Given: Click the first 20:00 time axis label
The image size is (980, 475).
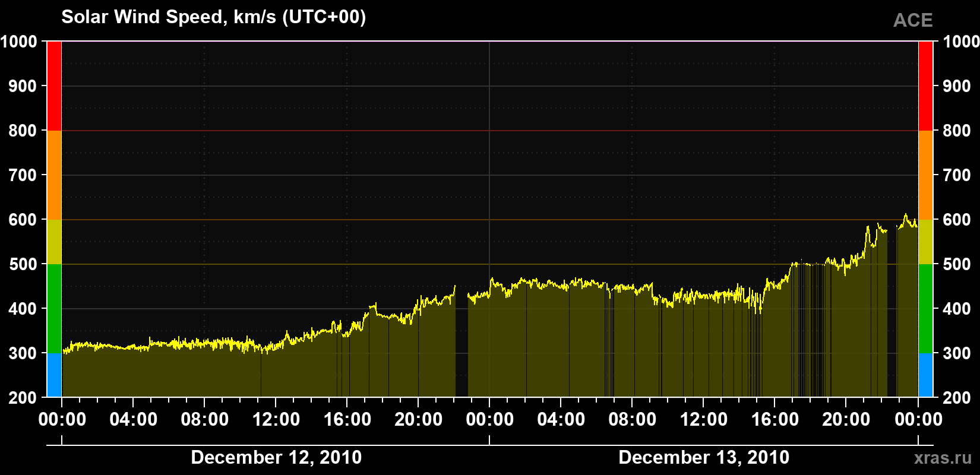Looking at the screenshot, I should click(x=419, y=420).
